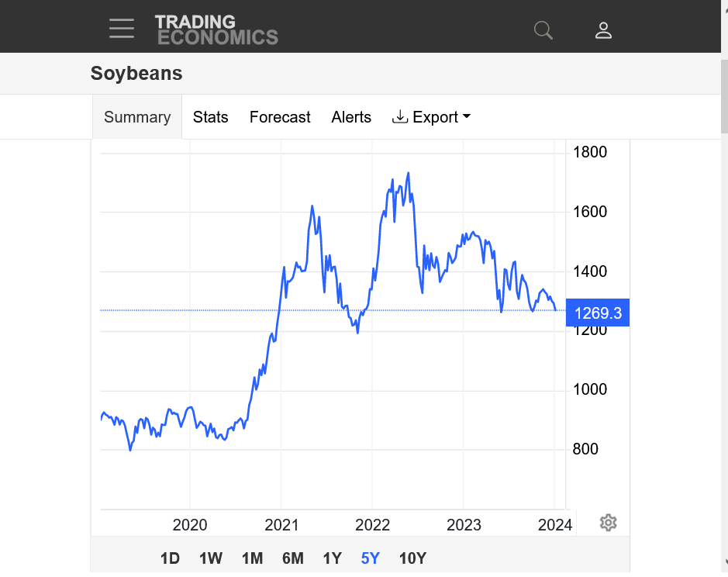Select the 5Y time range
The height and width of the screenshot is (577, 728).
pyautogui.click(x=371, y=558)
